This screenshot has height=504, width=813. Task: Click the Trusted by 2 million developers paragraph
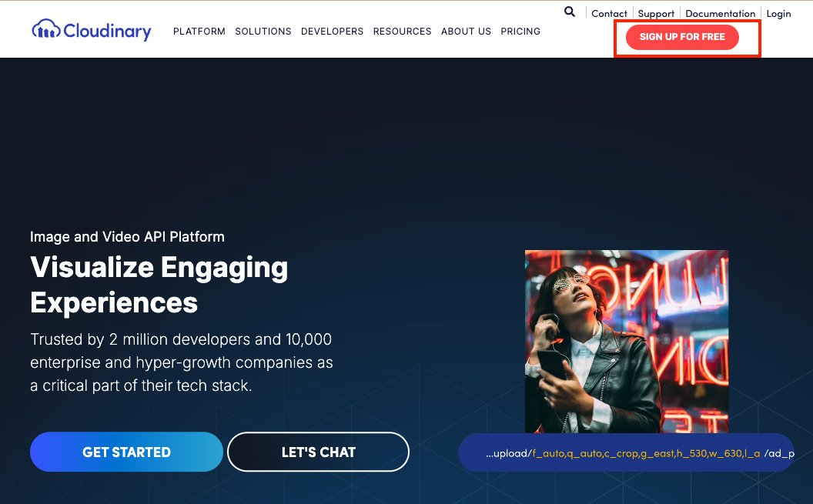tap(181, 362)
